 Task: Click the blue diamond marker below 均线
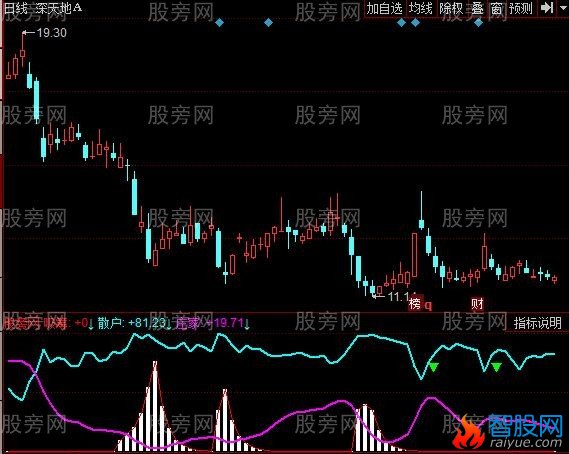point(416,23)
